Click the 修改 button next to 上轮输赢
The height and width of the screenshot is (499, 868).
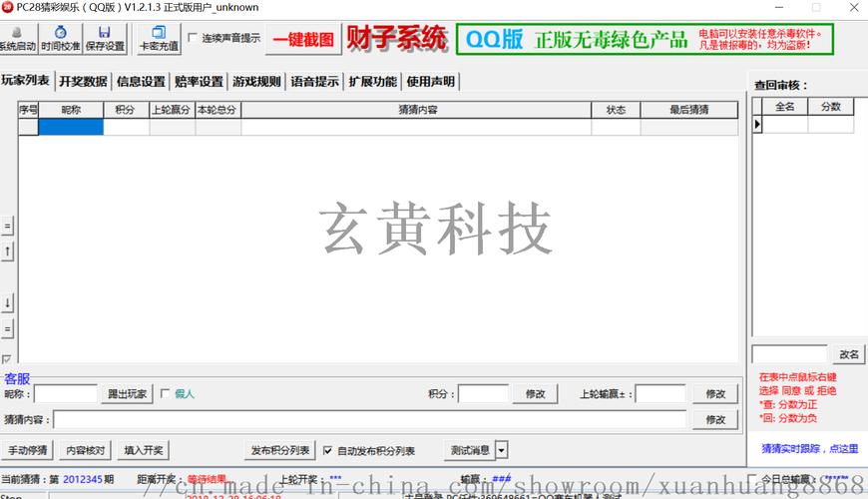coord(715,394)
